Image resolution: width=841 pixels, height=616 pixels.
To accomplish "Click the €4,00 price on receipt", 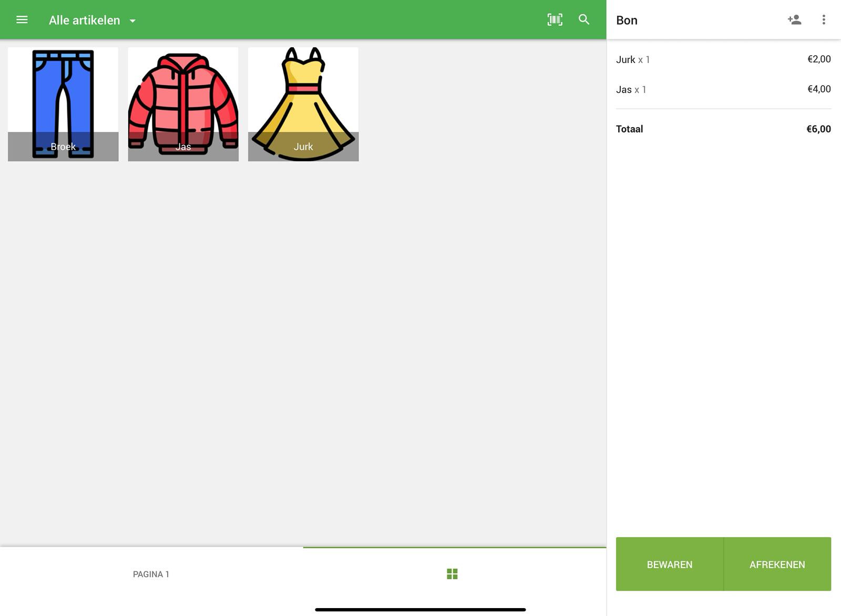I will tap(819, 89).
